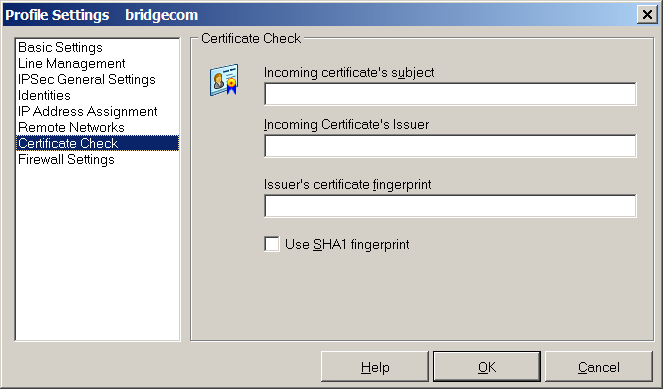The width and height of the screenshot is (663, 389).
Task: Click the "Issuer's certificate fingerprint" label
Action: tap(348, 185)
